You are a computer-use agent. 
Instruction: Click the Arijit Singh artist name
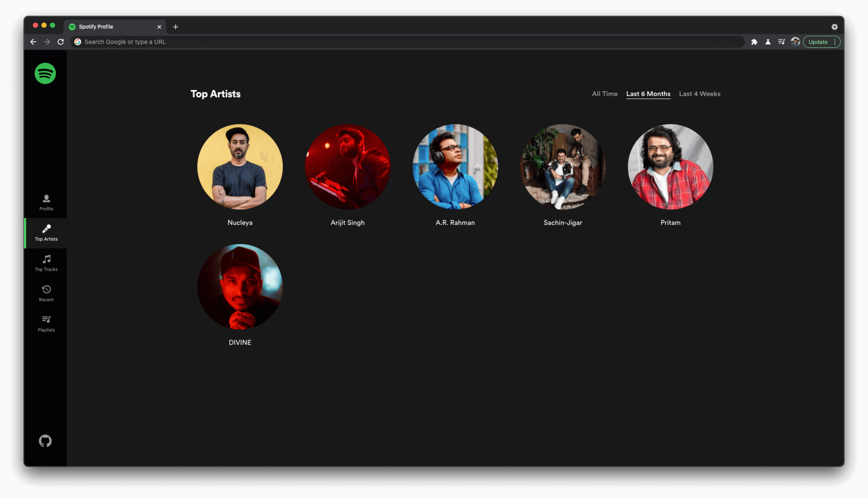[347, 223]
